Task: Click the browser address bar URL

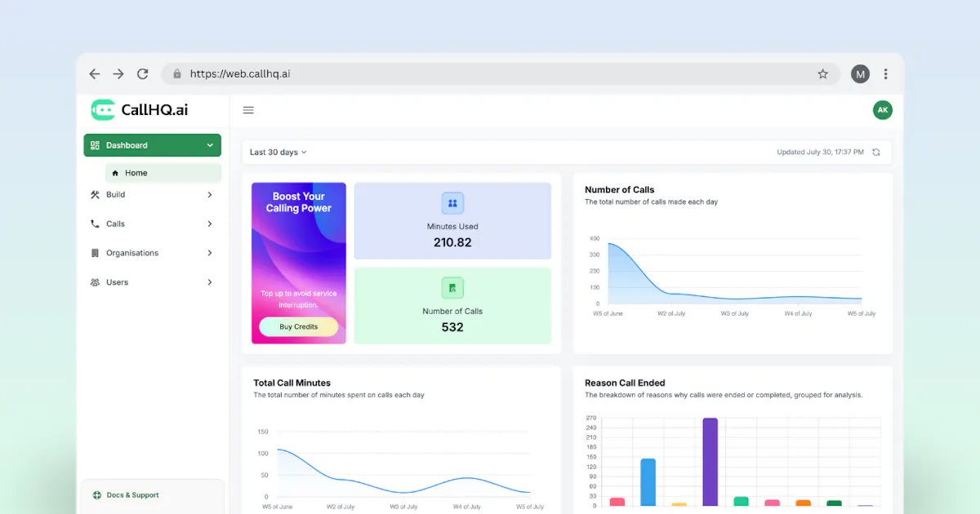Action: coord(240,73)
